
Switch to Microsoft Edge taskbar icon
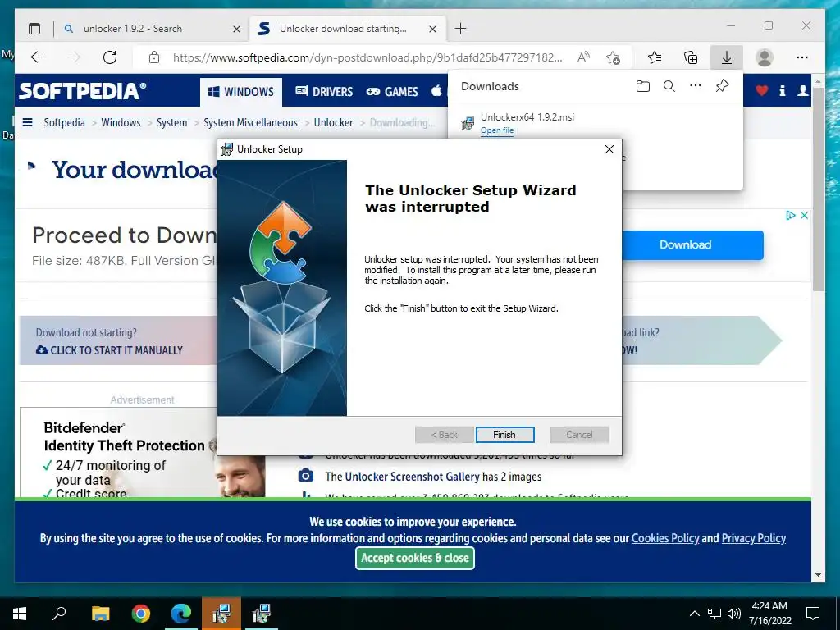[x=181, y=614]
